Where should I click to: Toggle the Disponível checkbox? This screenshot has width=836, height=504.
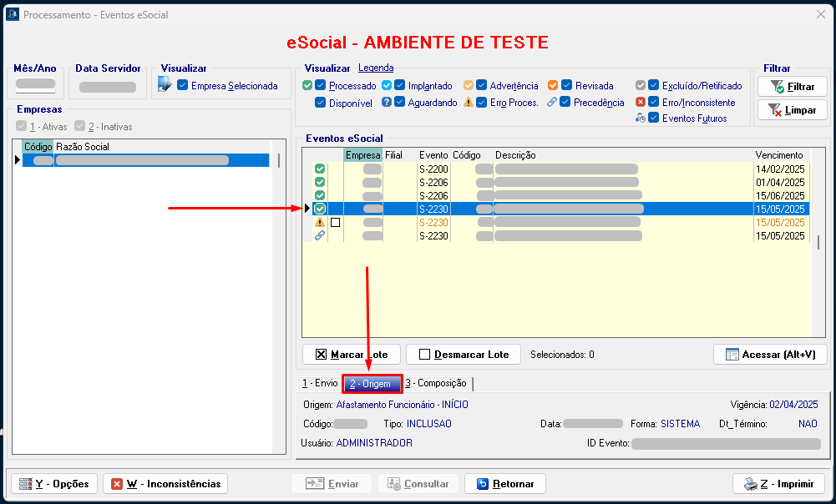point(321,103)
